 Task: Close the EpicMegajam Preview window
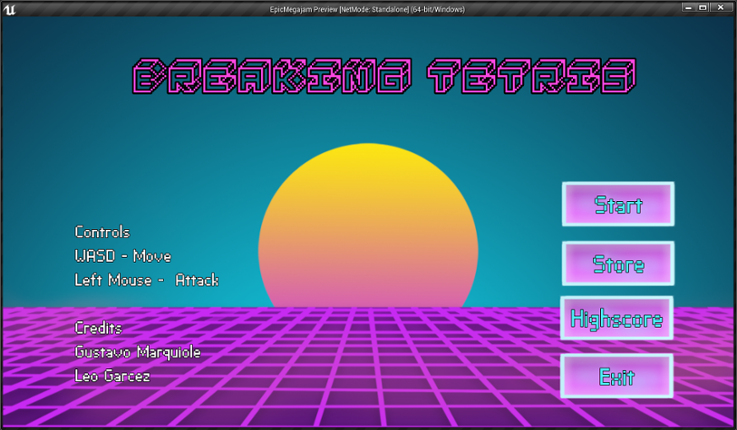(720, 7)
